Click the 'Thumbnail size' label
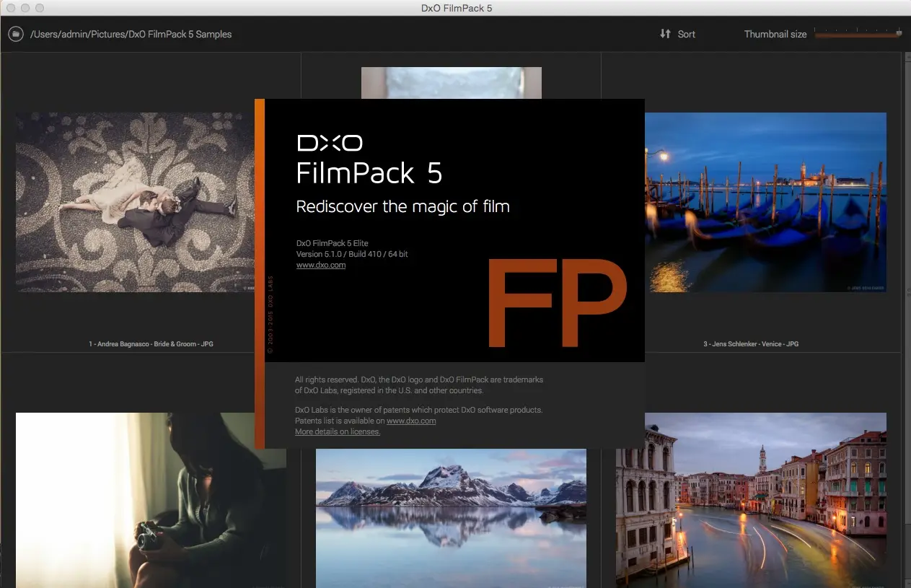 [775, 34]
